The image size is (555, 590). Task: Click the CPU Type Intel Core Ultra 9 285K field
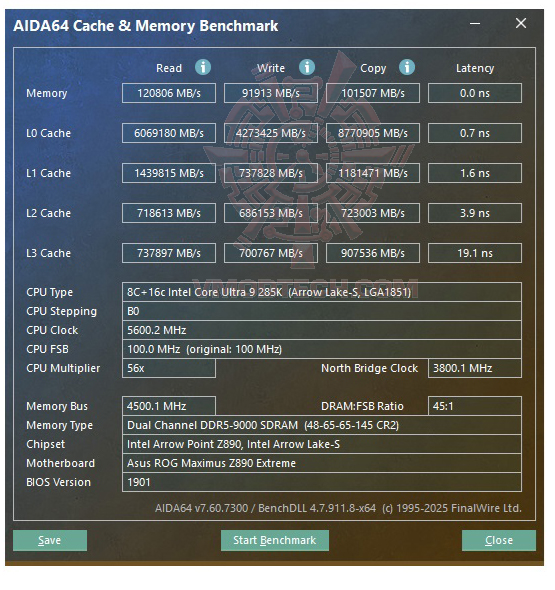(x=322, y=292)
